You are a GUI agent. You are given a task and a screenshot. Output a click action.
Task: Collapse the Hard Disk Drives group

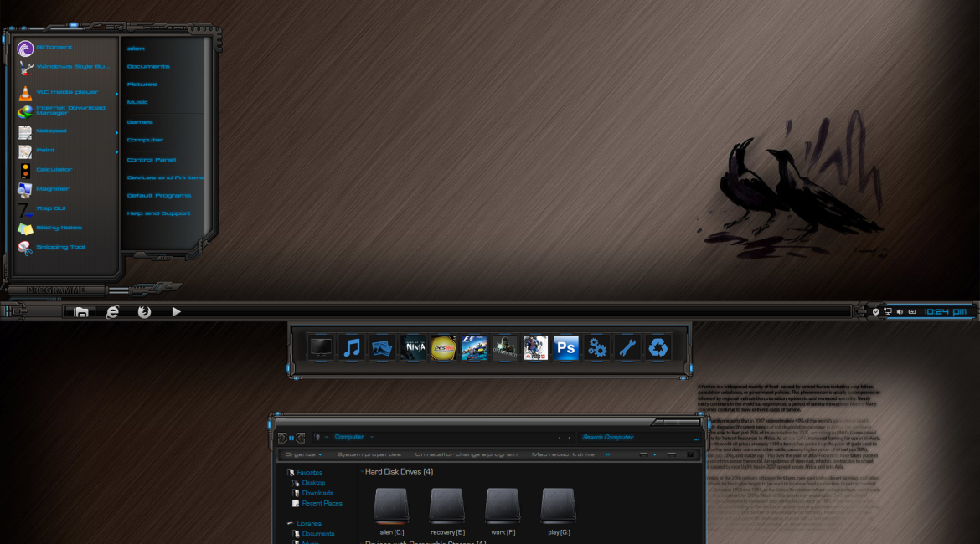pos(362,471)
